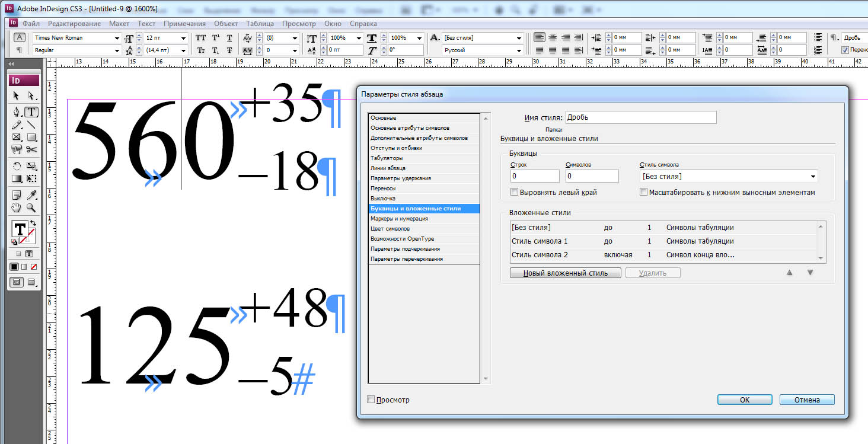The image size is (868, 444).
Task: Select the Zoom magnifier tool
Action: coord(31,207)
